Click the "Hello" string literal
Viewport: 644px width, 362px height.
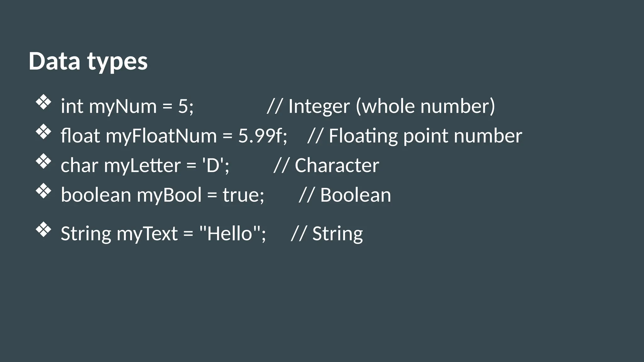pos(230,234)
